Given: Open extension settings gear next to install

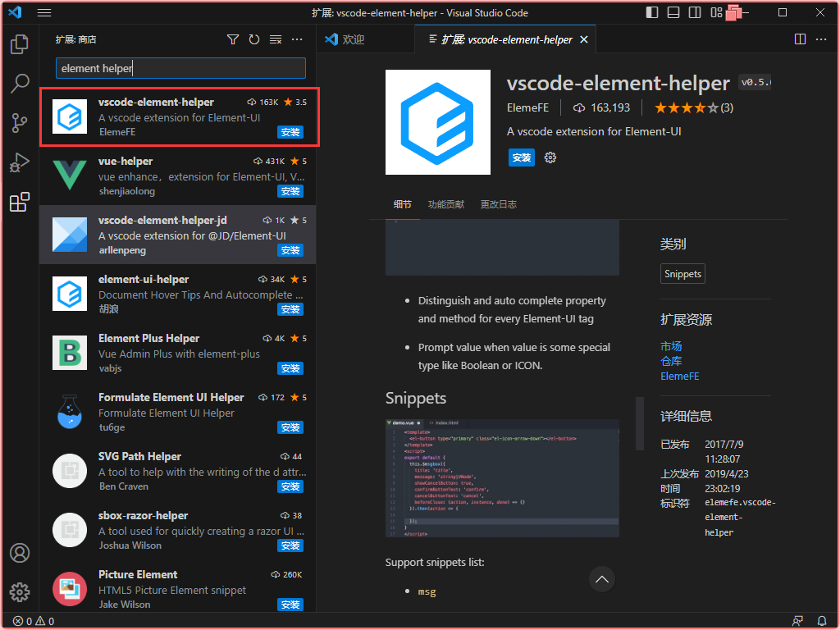Looking at the screenshot, I should pos(550,157).
